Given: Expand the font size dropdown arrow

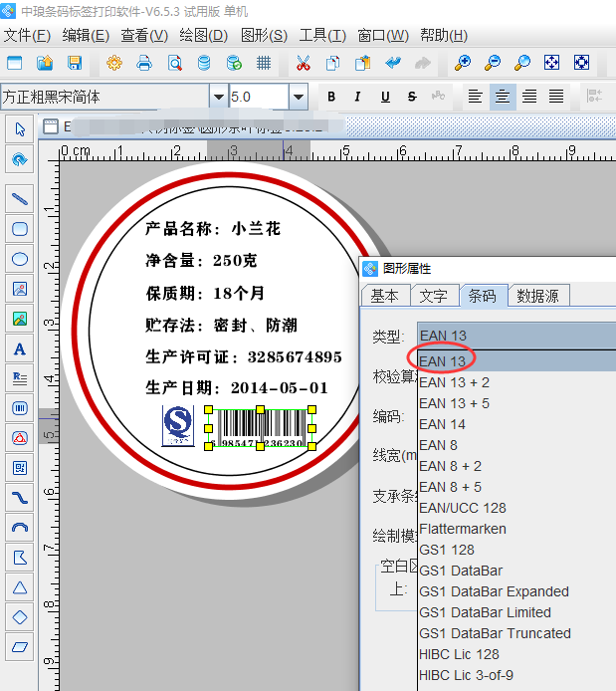Looking at the screenshot, I should pos(298,97).
